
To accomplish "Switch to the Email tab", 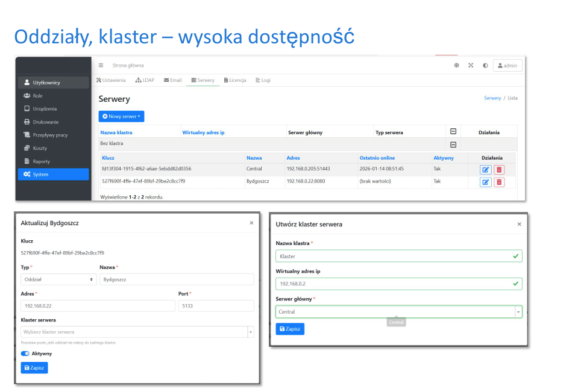I will coord(173,80).
